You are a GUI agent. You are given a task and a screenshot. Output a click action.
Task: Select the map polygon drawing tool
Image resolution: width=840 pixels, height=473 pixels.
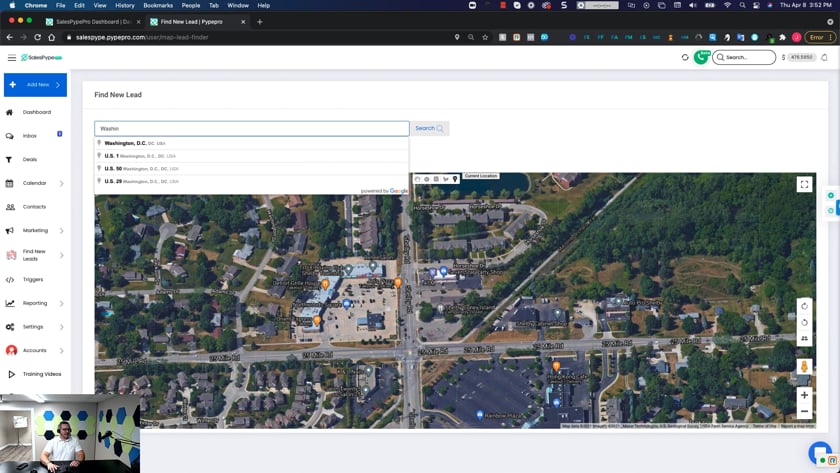tap(446, 179)
